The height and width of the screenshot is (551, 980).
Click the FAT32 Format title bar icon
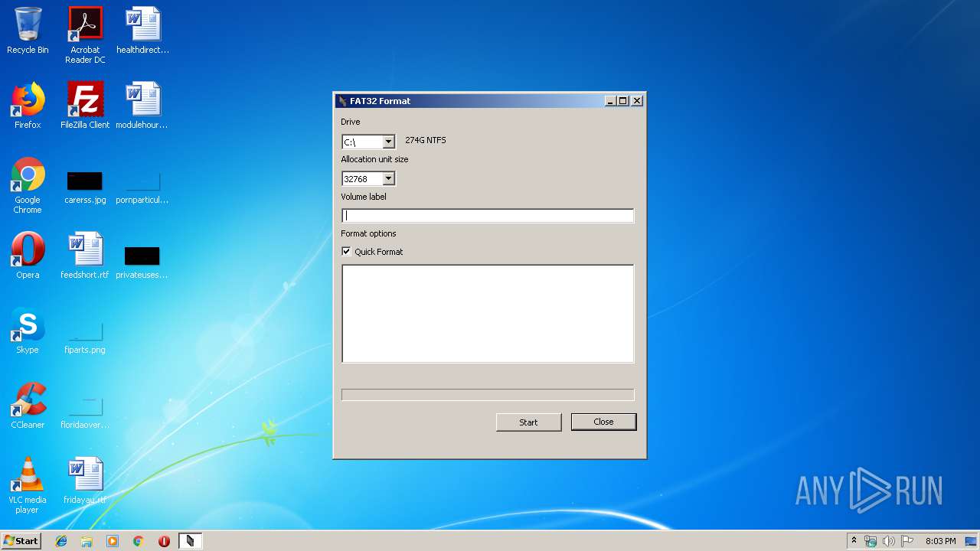pyautogui.click(x=342, y=101)
